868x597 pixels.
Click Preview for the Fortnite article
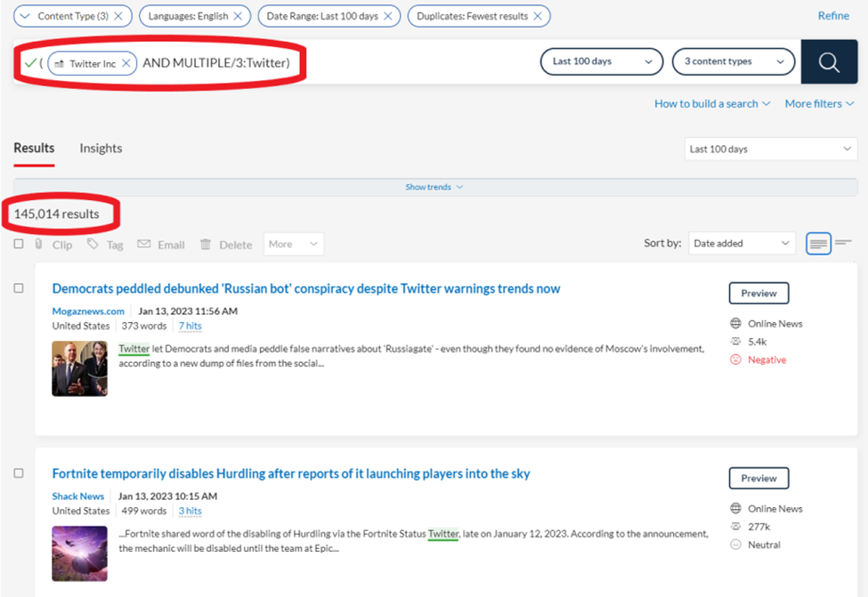point(758,478)
